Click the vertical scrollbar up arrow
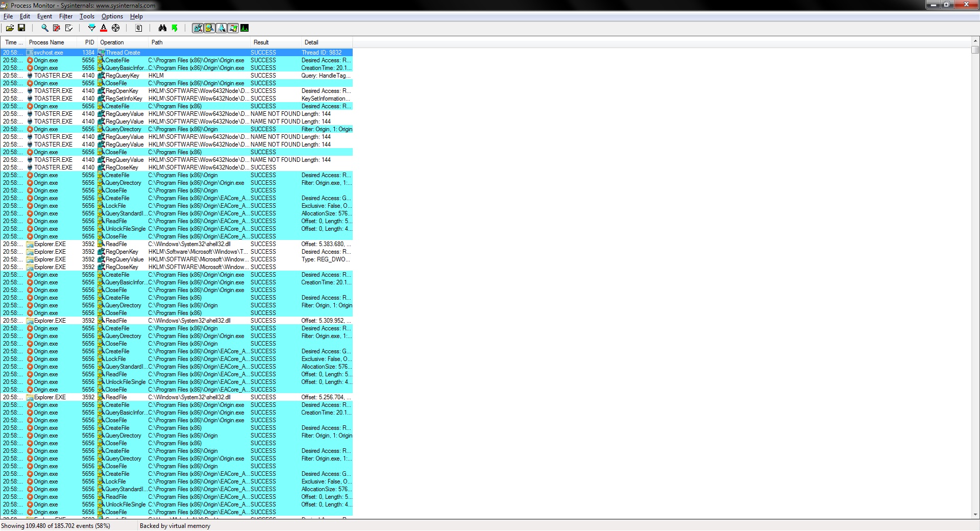980x531 pixels. [975, 40]
